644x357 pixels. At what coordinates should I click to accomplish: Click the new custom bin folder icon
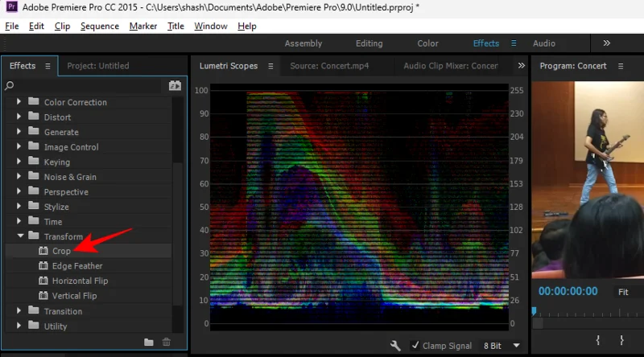(x=149, y=343)
